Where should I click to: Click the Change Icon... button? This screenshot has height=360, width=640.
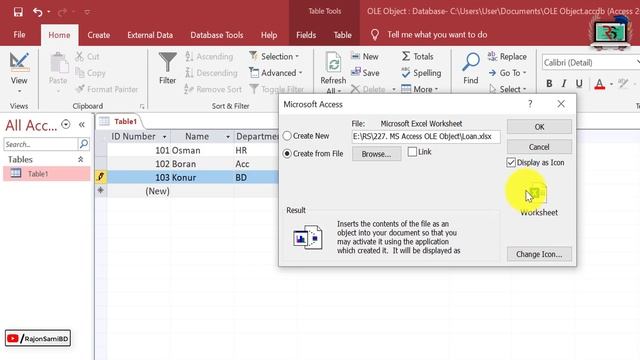pos(539,254)
